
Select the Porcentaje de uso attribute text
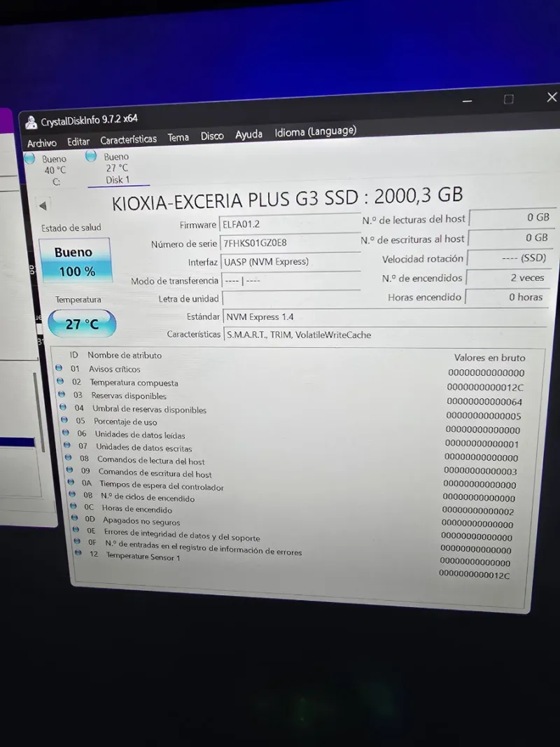click(x=125, y=421)
